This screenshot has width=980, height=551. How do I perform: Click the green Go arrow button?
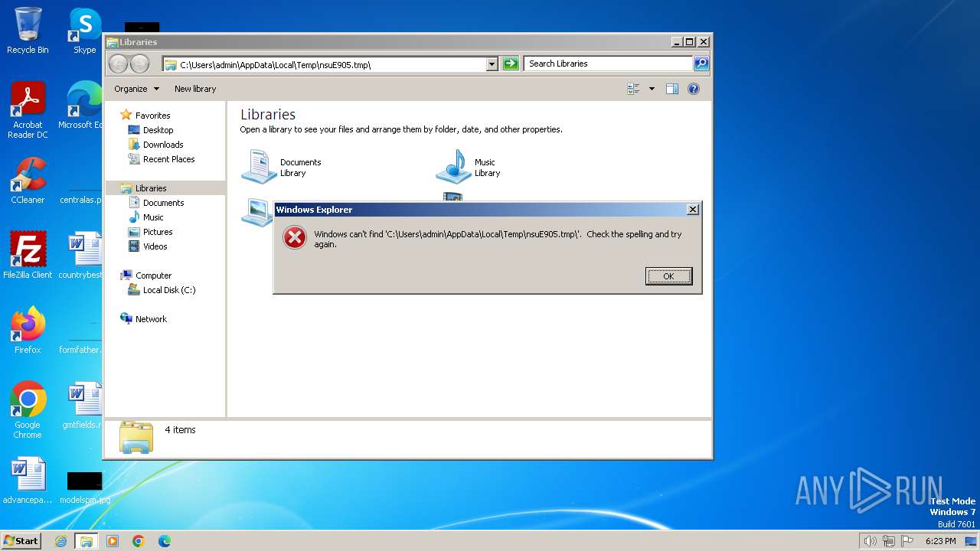[x=511, y=64]
